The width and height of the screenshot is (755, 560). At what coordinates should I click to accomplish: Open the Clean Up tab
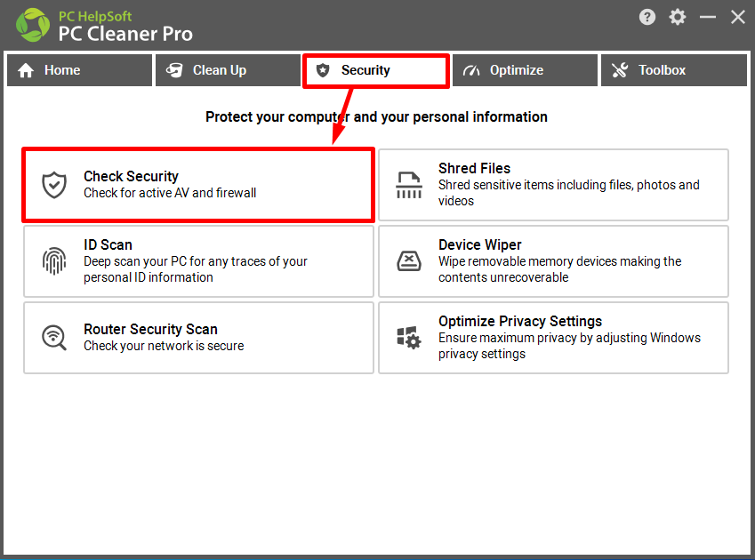(x=228, y=70)
